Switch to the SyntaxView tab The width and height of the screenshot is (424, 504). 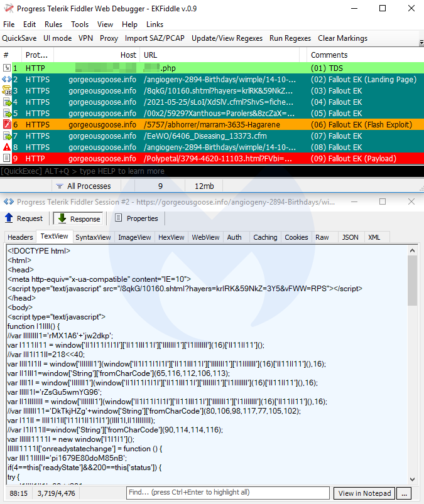pos(93,237)
